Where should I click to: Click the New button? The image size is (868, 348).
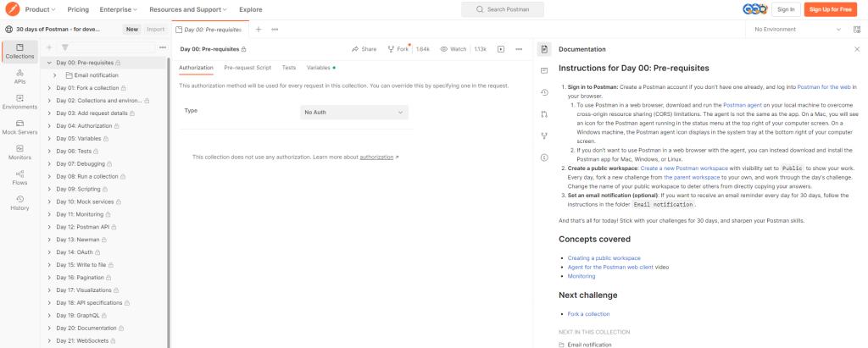click(131, 30)
